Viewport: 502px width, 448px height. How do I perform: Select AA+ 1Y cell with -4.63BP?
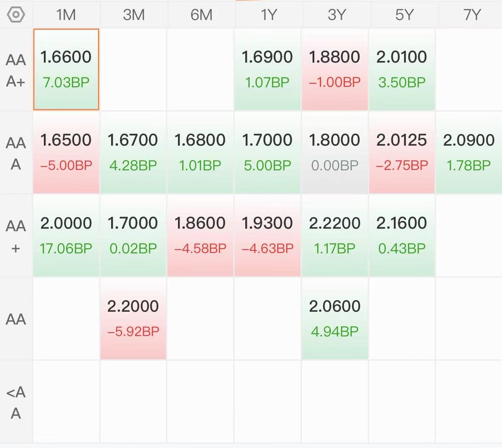(x=267, y=235)
